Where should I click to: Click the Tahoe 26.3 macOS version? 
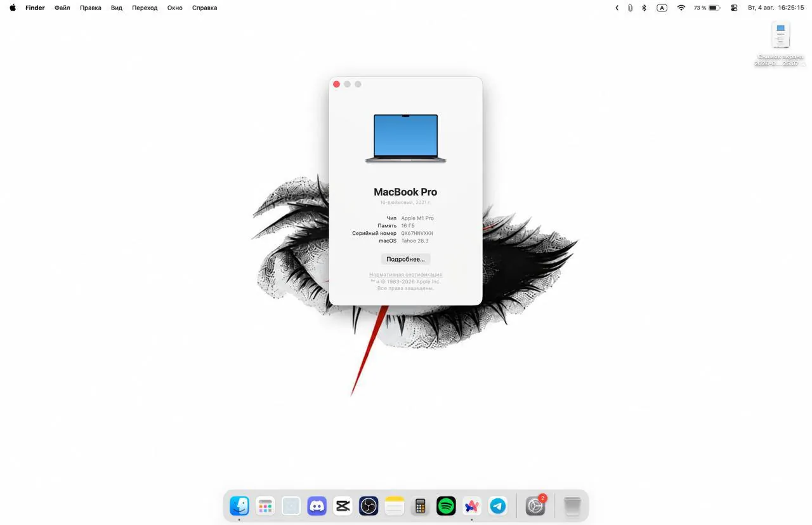pos(415,241)
